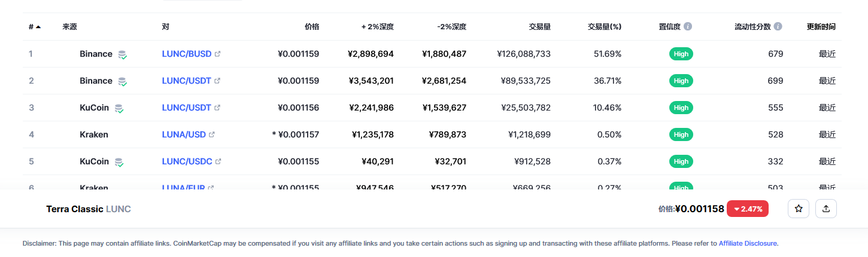Sort by 价格 column header
The height and width of the screenshot is (257, 868).
pyautogui.click(x=312, y=27)
